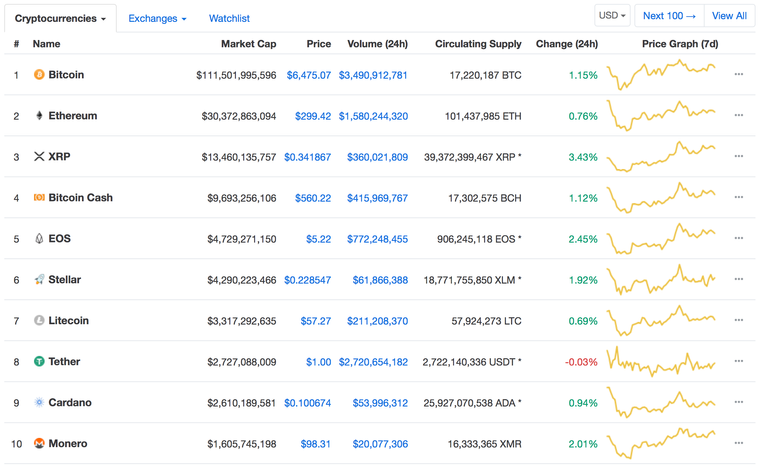Open the more options ellipsis for Ethereum
Screen dimensions: 768x466
click(739, 115)
